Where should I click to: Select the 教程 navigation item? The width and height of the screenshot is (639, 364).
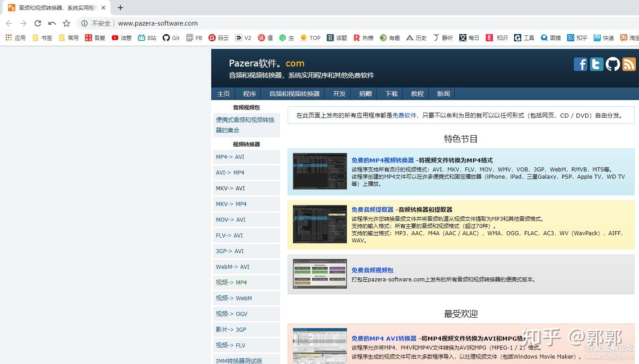coord(417,94)
